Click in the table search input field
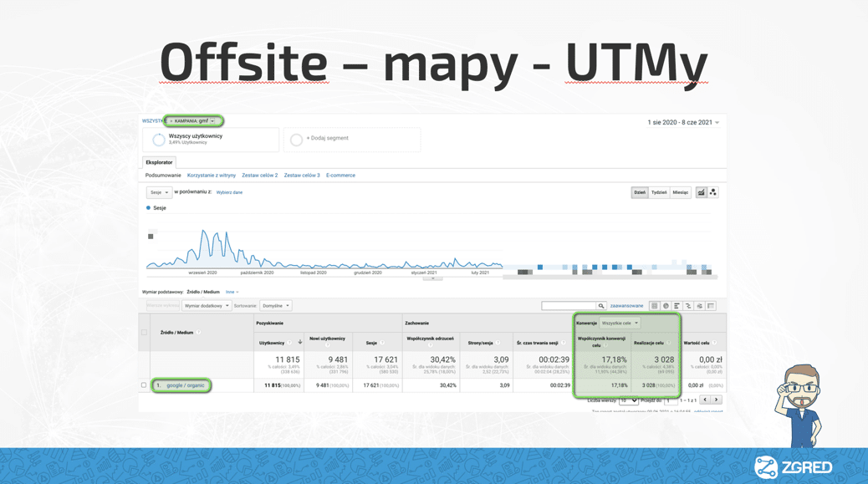868x484 pixels. [x=568, y=306]
